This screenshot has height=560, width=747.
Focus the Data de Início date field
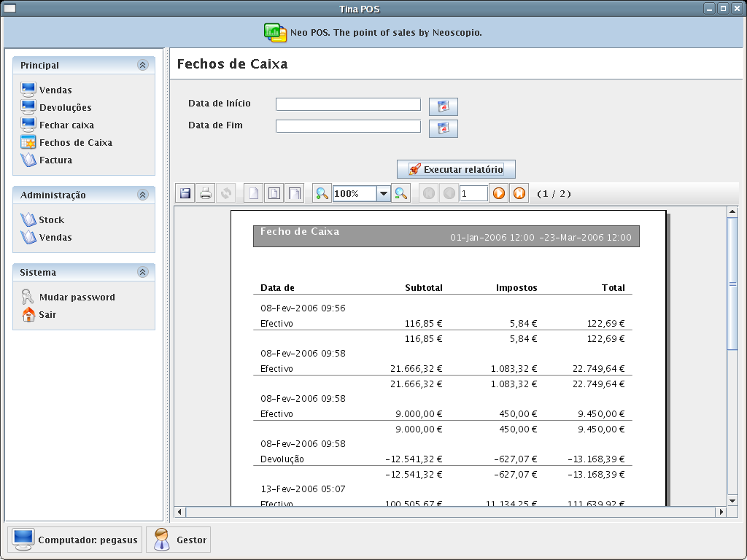[x=348, y=104]
